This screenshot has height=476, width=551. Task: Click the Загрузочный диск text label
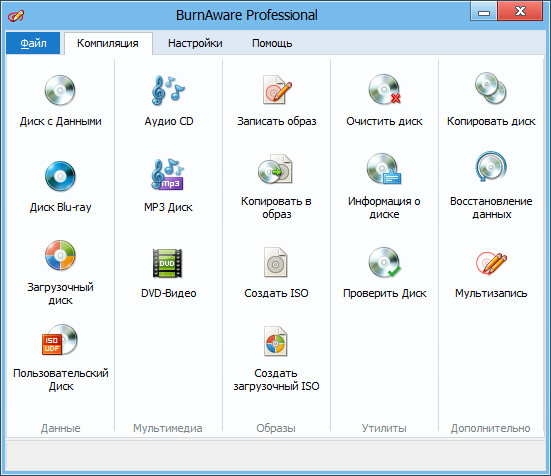pyautogui.click(x=60, y=294)
